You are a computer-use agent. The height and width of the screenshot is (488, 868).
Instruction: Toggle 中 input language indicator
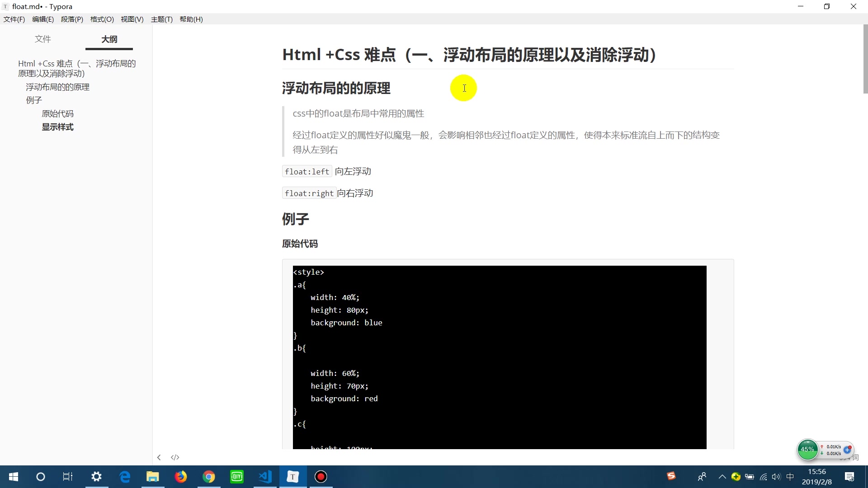(x=790, y=477)
